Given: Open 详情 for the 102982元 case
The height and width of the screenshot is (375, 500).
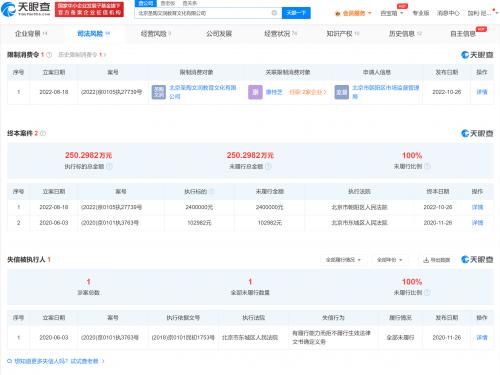Looking at the screenshot, I should [x=477, y=223].
